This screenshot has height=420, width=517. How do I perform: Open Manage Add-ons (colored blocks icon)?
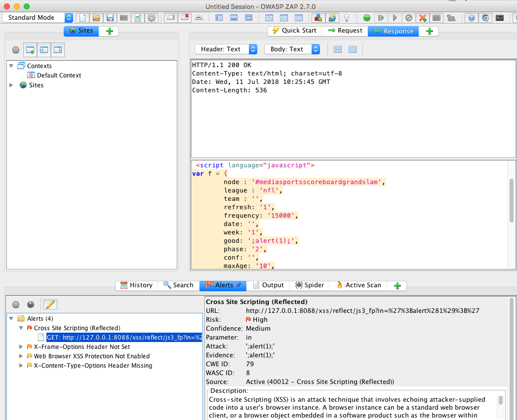point(318,17)
